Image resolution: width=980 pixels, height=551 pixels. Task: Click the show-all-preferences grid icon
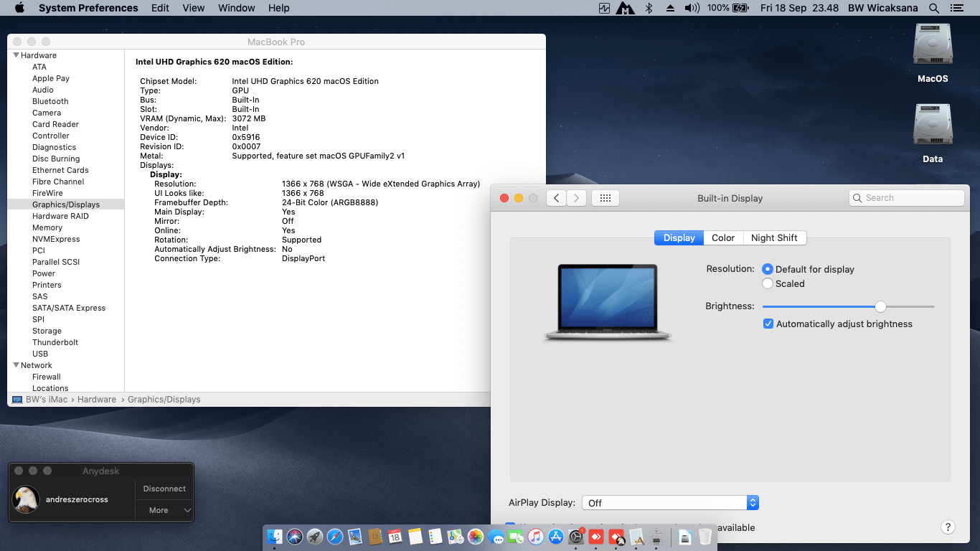pyautogui.click(x=605, y=198)
